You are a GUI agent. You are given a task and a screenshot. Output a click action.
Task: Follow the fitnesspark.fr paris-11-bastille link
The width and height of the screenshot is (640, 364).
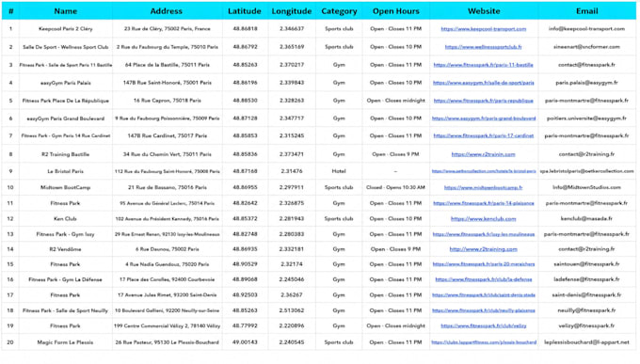483,65
